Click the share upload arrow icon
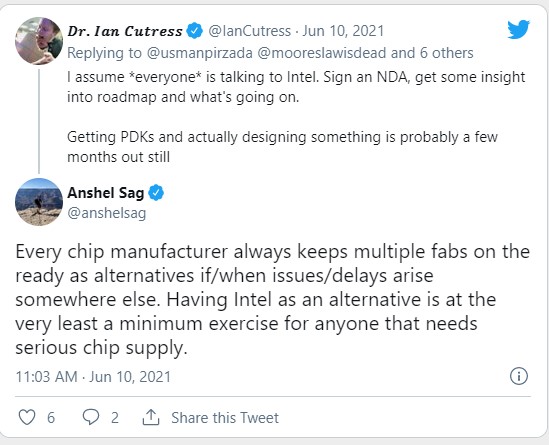 (x=151, y=417)
